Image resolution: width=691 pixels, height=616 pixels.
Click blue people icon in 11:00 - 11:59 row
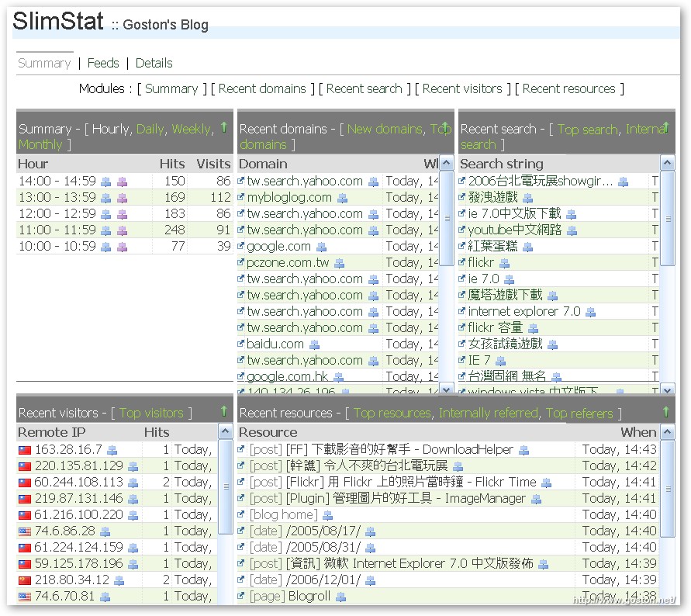(105, 230)
